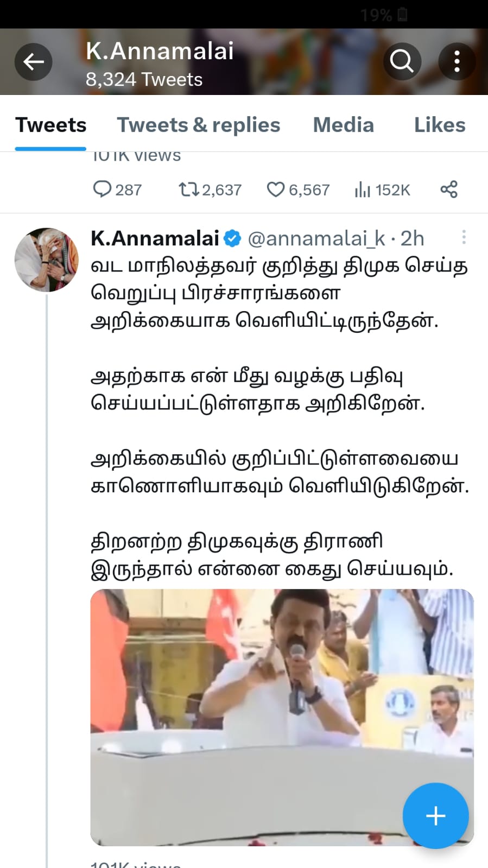The width and height of the screenshot is (488, 868).
Task: Switch to Tweets & replies tab
Action: pyautogui.click(x=199, y=125)
